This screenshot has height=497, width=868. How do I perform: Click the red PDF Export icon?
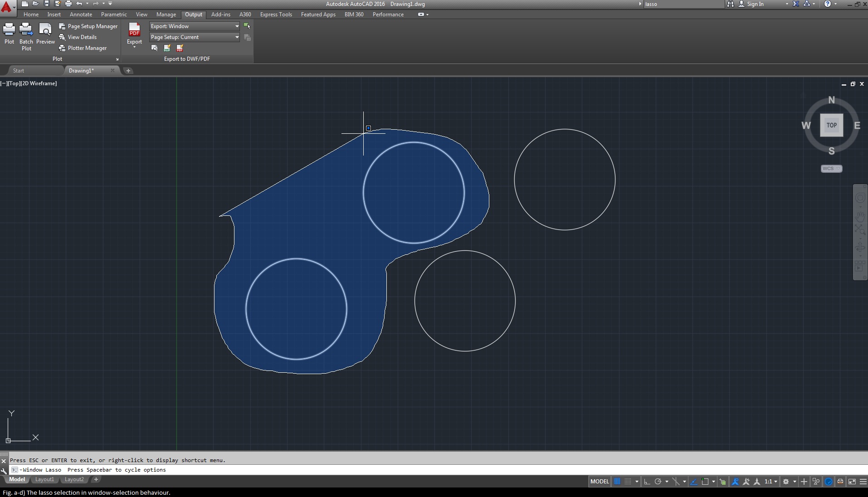[134, 30]
